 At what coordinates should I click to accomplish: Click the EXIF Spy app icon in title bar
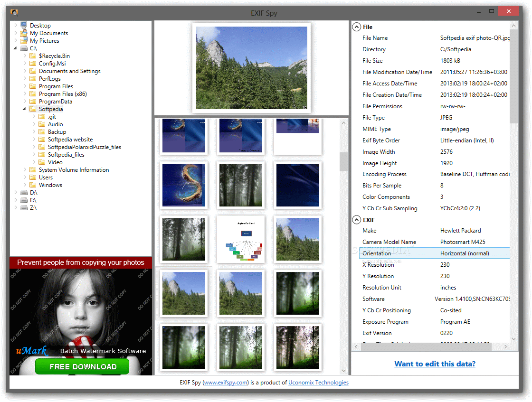[14, 12]
